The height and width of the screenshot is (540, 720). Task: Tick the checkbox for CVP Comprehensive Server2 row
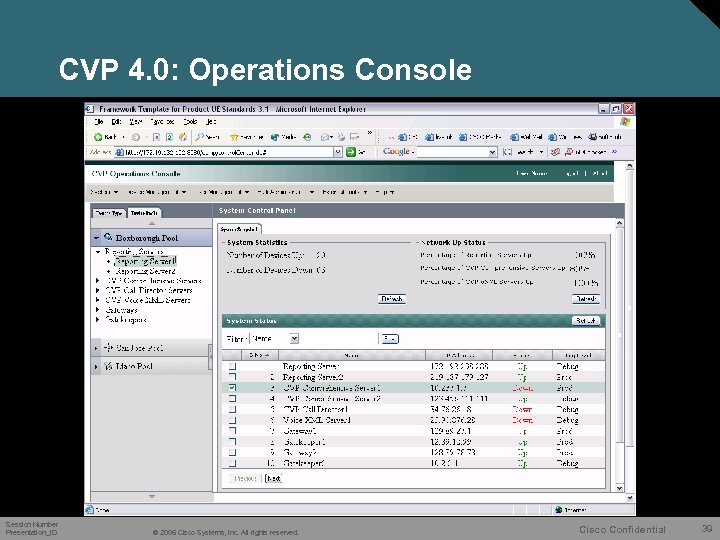coord(232,399)
